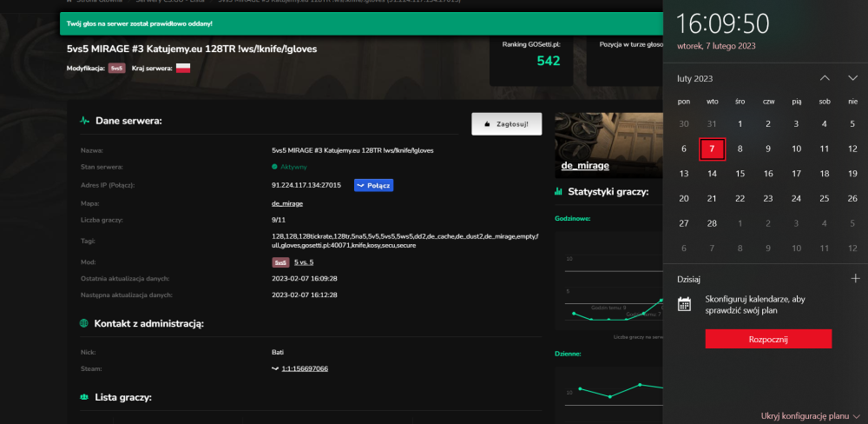Click the green Aktywny server status indicator
Viewport: 868px width, 424px height.
290,167
